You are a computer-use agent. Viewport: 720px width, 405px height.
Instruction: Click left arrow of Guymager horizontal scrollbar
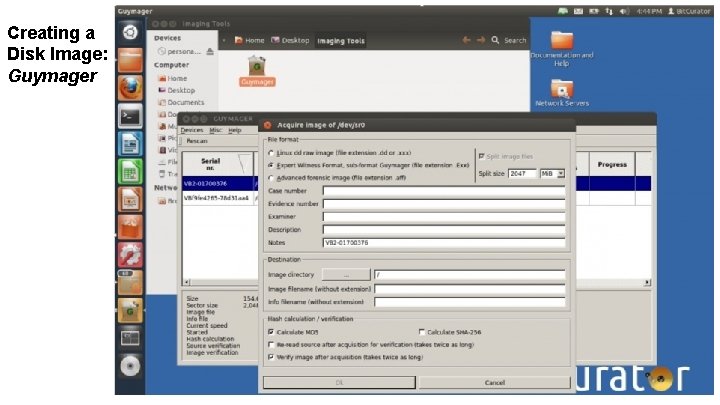point(187,282)
